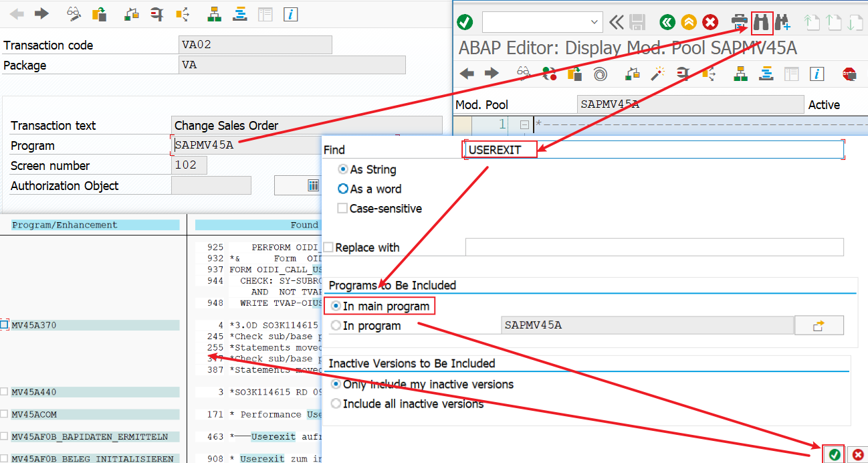
Task: Tick the checkbox beside MV45A440
Action: (x=5, y=392)
